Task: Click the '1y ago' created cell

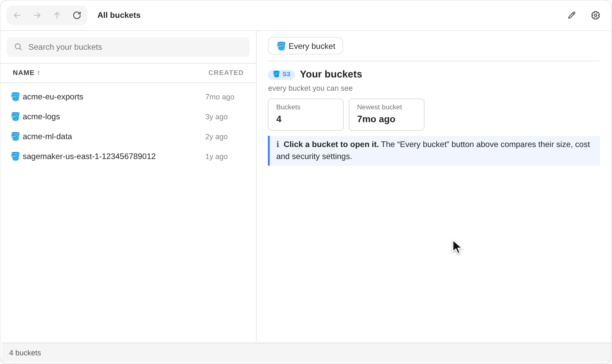Action: coord(216,157)
